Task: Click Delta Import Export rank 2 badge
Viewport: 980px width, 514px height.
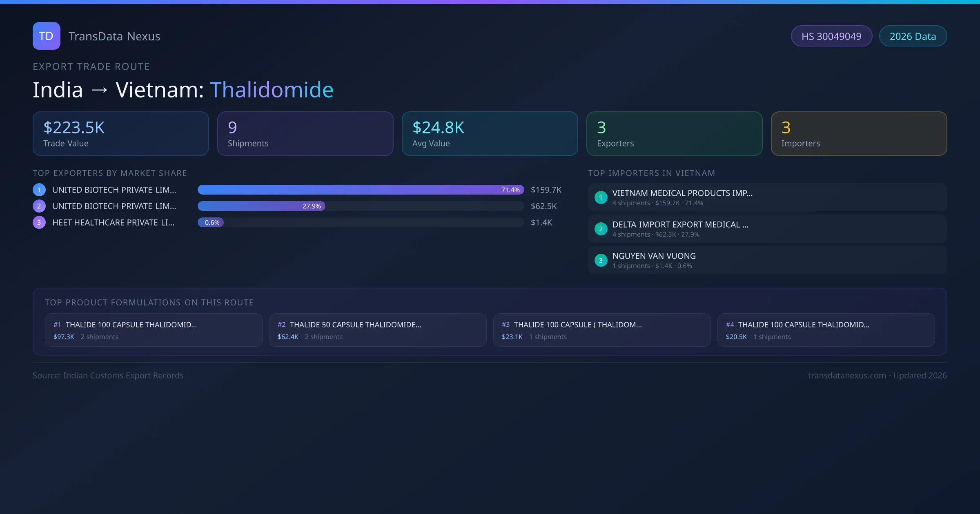Action: tap(601, 229)
